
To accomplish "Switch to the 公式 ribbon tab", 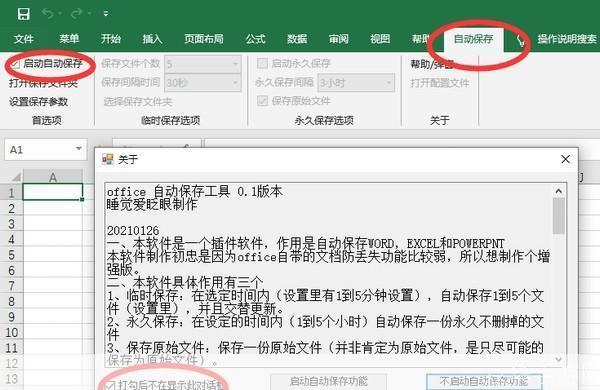I will pos(255,39).
